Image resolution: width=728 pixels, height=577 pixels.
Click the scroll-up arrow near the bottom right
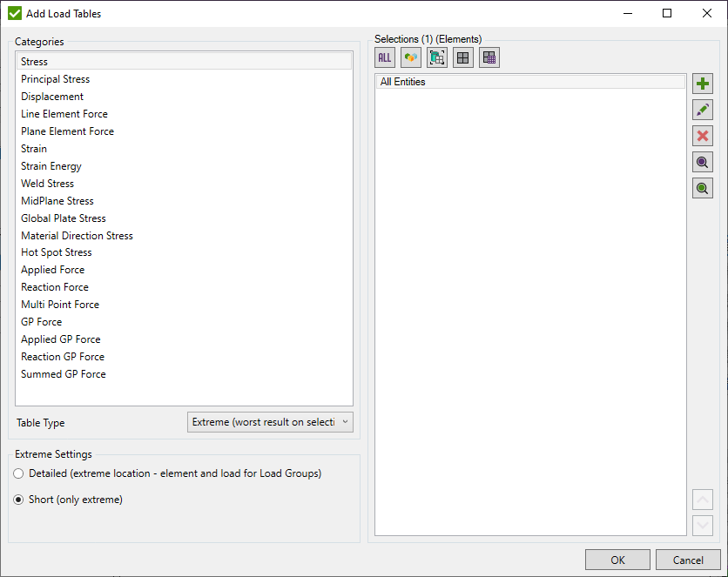tap(703, 500)
